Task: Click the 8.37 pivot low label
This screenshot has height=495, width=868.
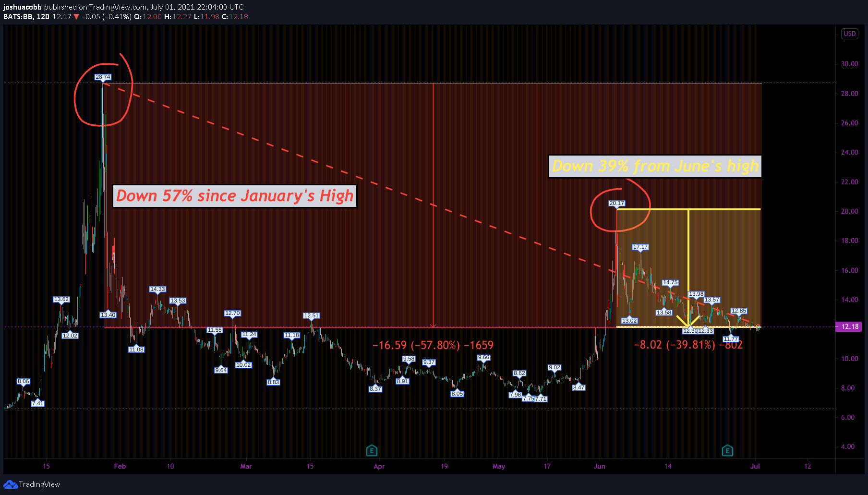Action: point(375,389)
